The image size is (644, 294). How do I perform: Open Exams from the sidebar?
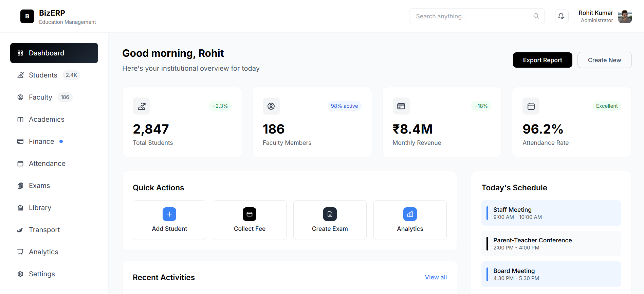tap(54, 186)
